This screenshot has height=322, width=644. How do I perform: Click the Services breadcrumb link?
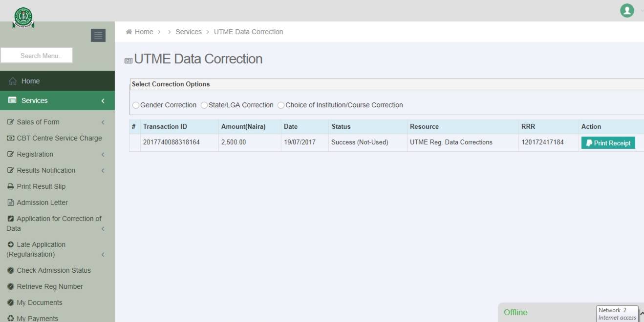189,32
